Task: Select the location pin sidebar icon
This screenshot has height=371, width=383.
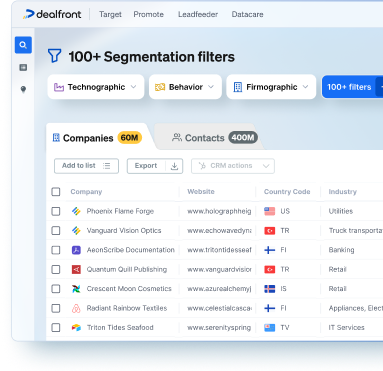Action: pyautogui.click(x=23, y=89)
